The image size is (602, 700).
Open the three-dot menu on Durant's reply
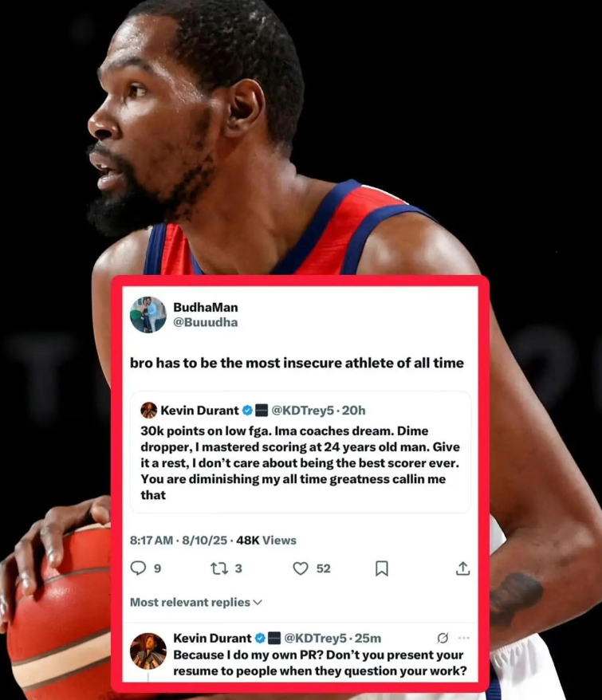pyautogui.click(x=463, y=638)
